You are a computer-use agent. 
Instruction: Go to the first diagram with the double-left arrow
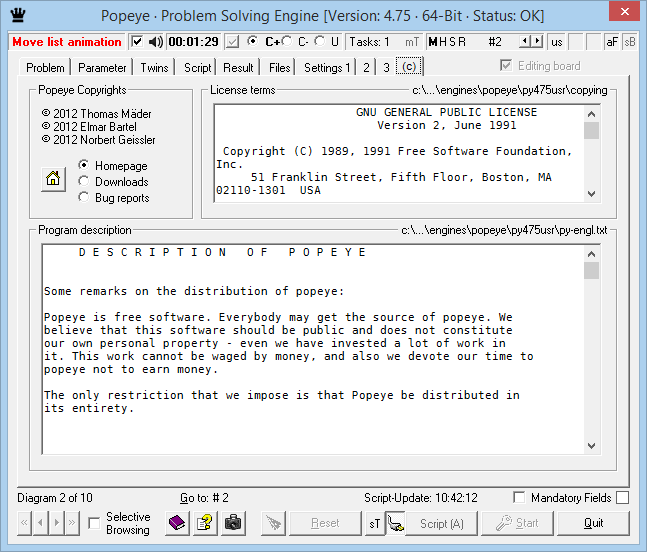[24, 523]
